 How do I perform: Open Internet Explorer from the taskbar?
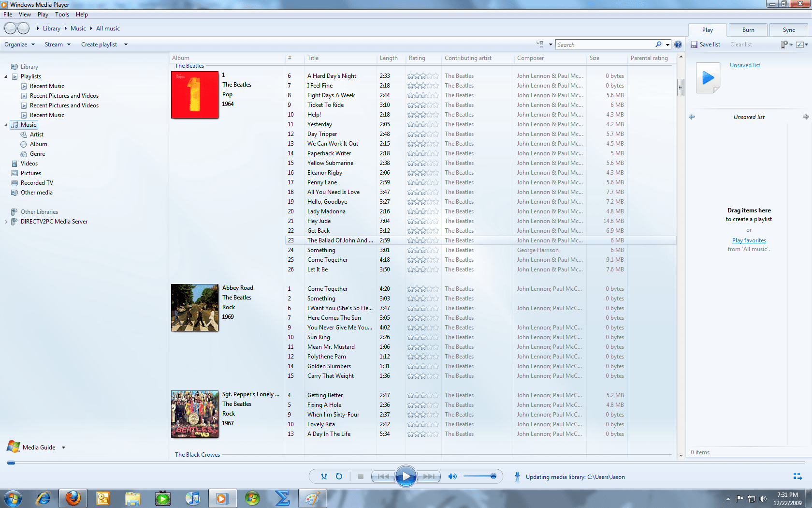click(x=43, y=498)
